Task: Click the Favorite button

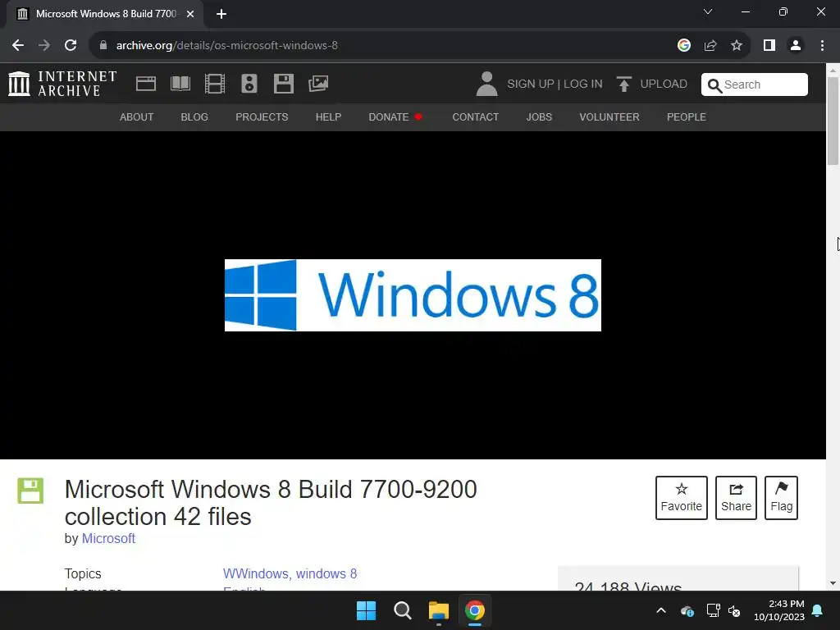Action: click(x=682, y=498)
